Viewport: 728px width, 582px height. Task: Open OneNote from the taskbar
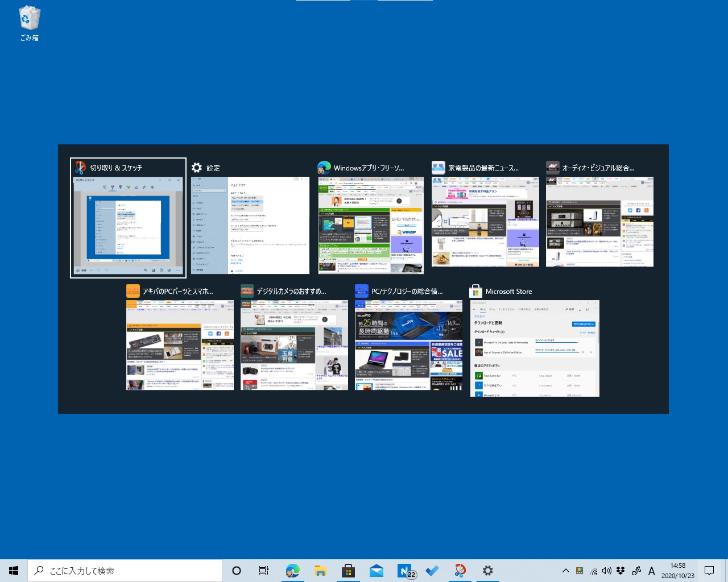404,570
